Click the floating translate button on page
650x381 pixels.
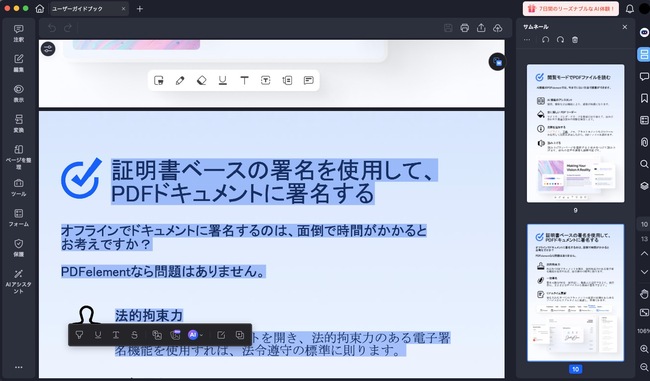tap(497, 62)
